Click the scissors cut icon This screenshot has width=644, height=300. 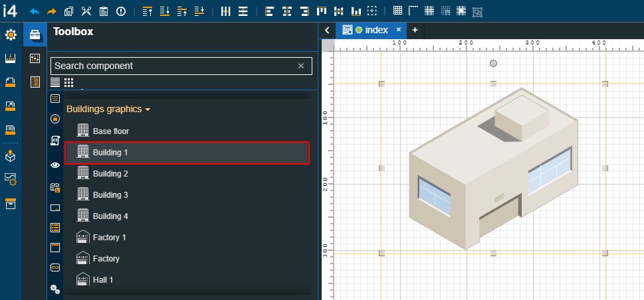click(x=86, y=11)
